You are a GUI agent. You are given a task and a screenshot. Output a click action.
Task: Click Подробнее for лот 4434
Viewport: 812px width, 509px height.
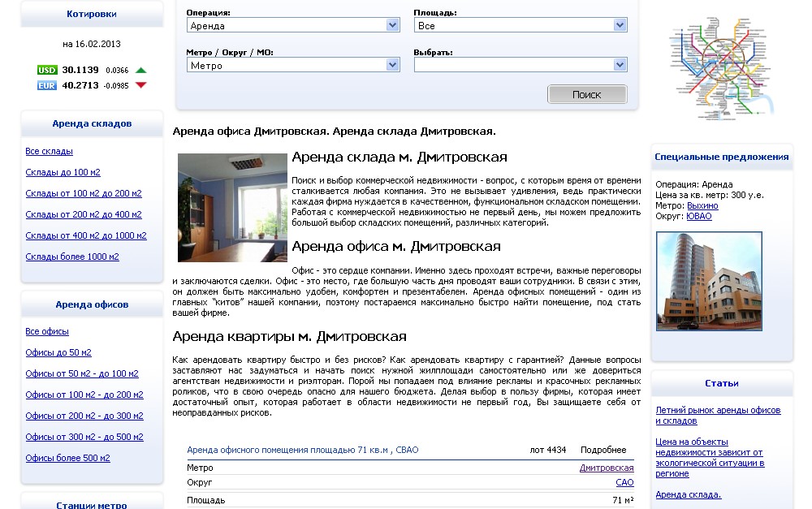(x=603, y=451)
